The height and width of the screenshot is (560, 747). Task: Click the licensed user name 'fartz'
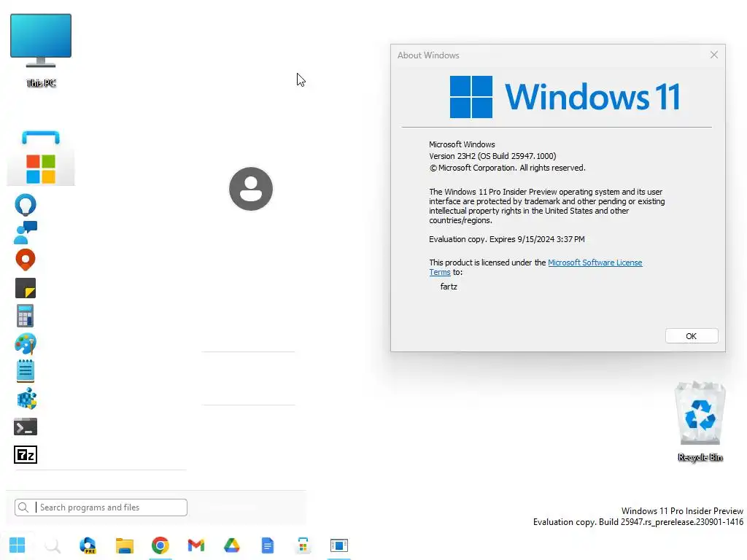449,287
